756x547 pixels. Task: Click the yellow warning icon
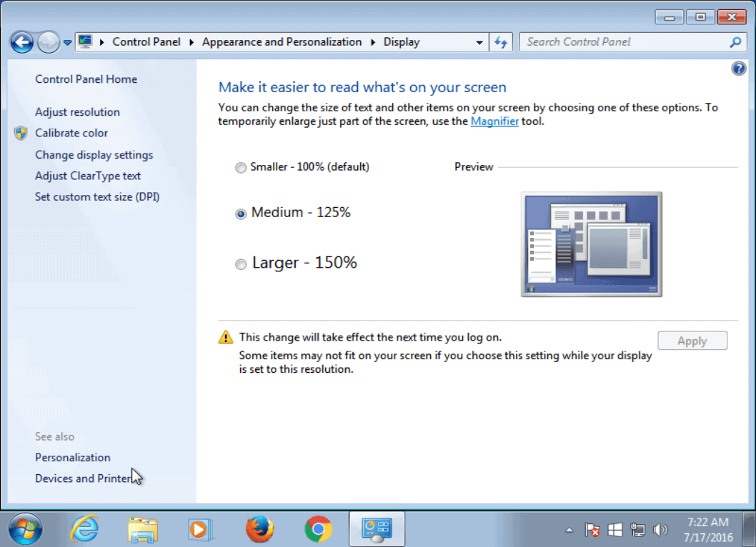click(x=226, y=337)
